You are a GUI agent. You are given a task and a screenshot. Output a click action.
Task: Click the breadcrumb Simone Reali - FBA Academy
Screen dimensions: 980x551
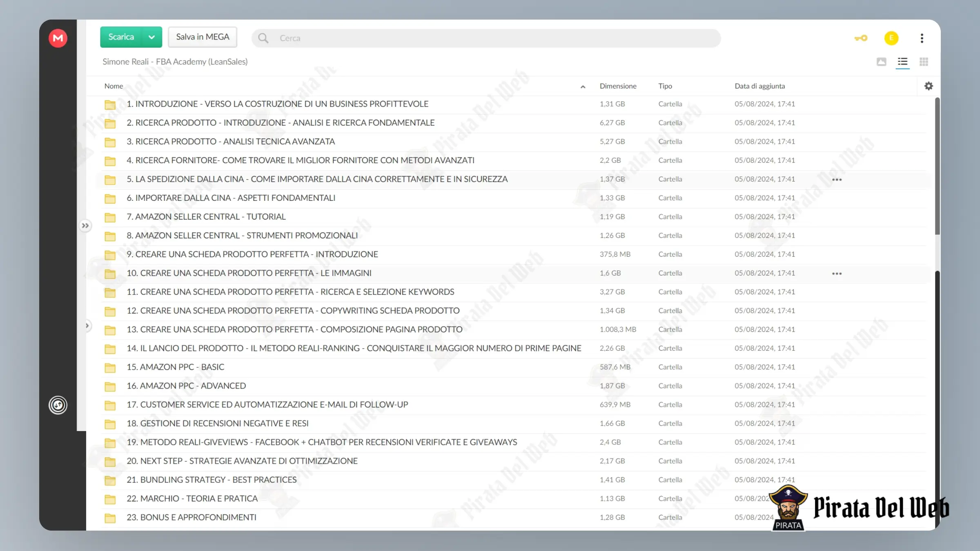click(x=175, y=62)
